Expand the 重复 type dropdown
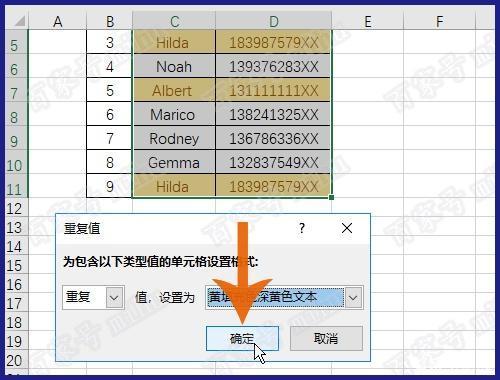Screen dimensions: 500x380 click(114, 297)
